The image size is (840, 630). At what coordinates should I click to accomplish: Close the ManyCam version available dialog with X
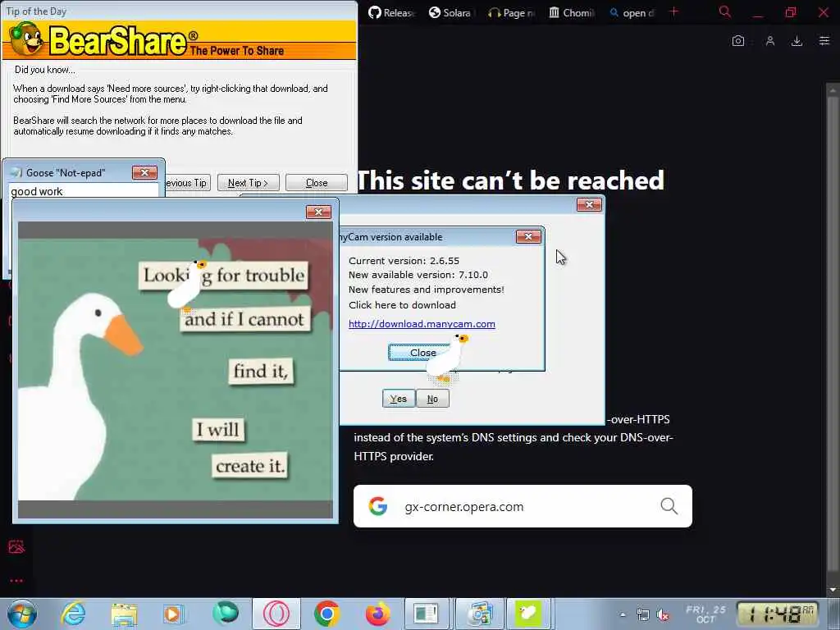click(x=528, y=237)
